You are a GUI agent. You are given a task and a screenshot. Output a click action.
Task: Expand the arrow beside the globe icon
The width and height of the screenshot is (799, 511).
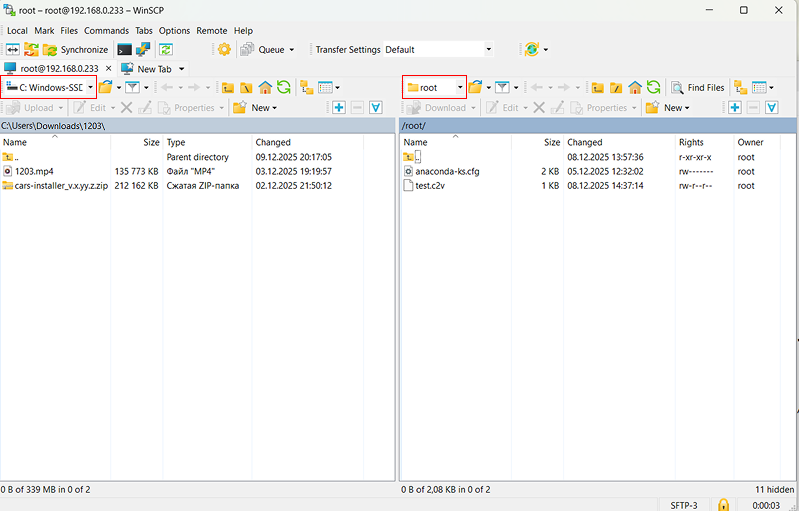pyautogui.click(x=546, y=50)
